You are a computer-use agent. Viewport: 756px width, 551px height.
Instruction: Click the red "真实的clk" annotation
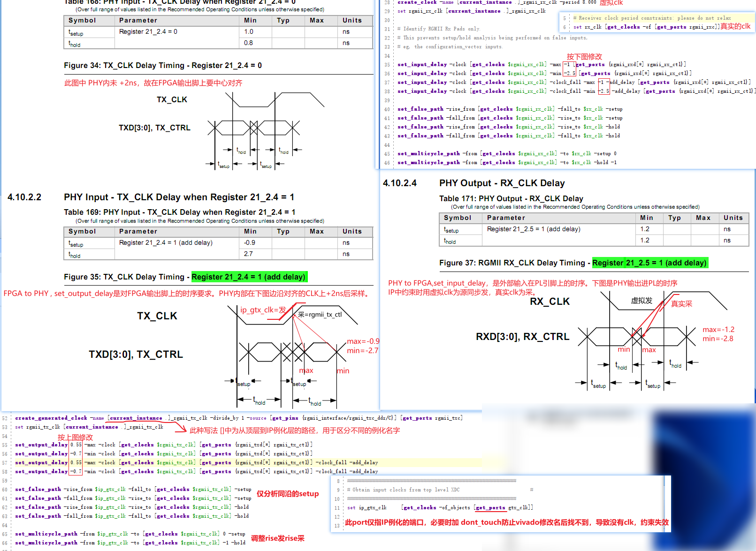[x=735, y=26]
